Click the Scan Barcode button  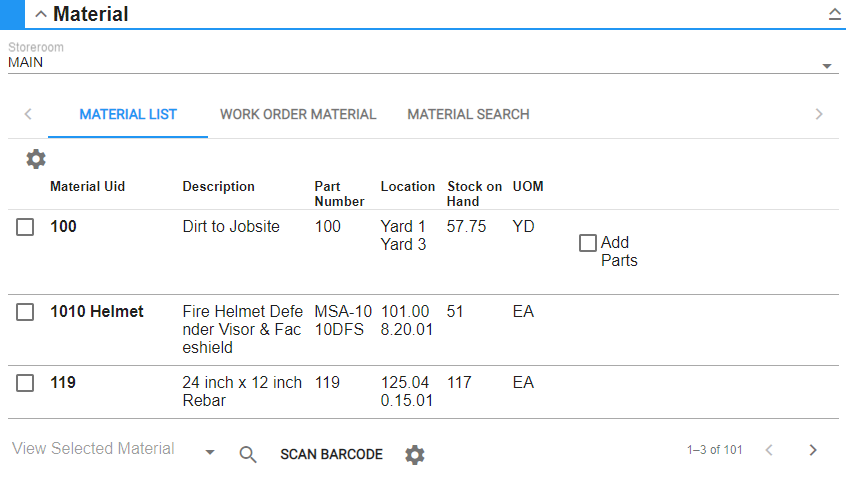pyautogui.click(x=331, y=454)
